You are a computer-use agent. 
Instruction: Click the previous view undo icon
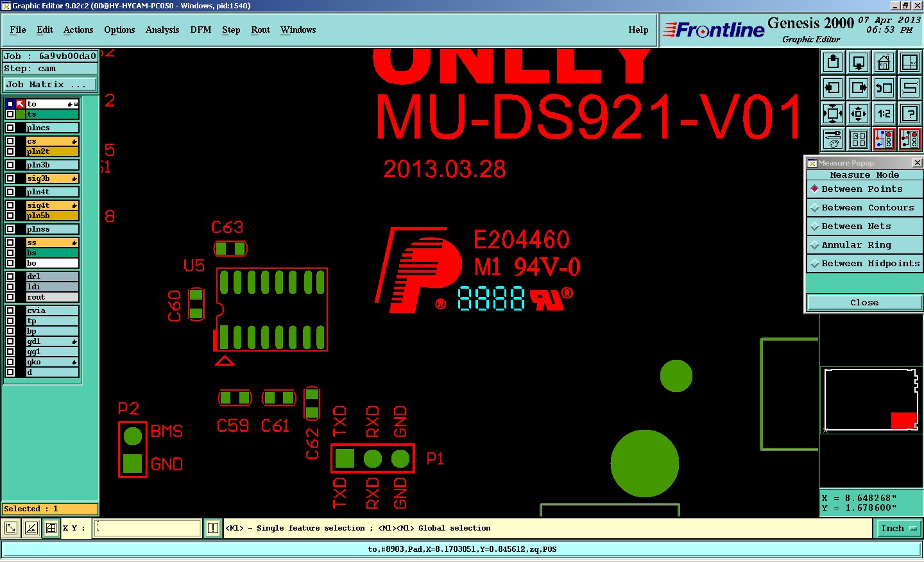coord(884,88)
